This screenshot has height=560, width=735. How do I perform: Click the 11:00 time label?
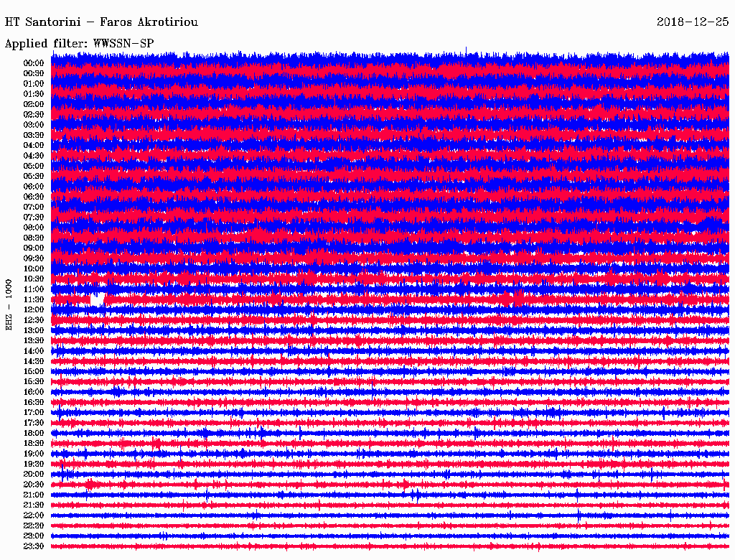34,289
